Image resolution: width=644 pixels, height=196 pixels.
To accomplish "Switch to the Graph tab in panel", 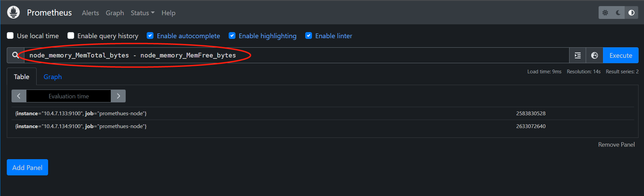I will tap(53, 77).
